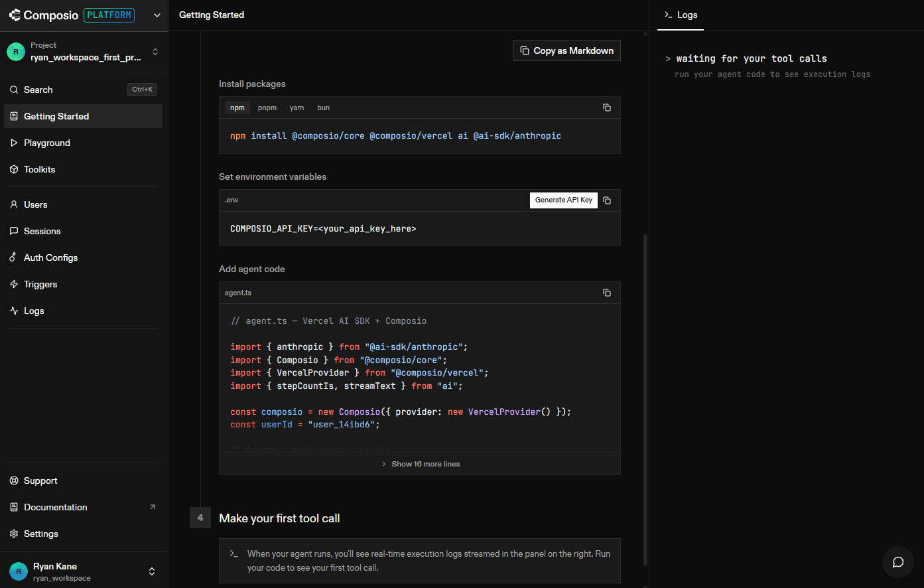Screen dimensions: 924x588
Task: Select the npm package manager tab
Action: [237, 108]
